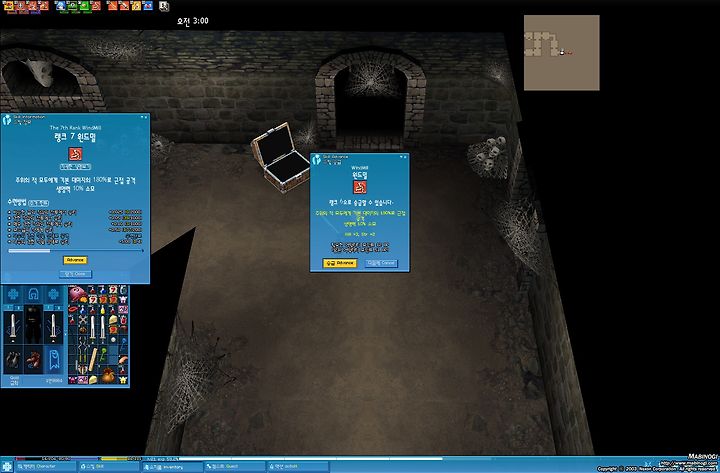Pick the baguette bread in inventory

click(x=93, y=360)
